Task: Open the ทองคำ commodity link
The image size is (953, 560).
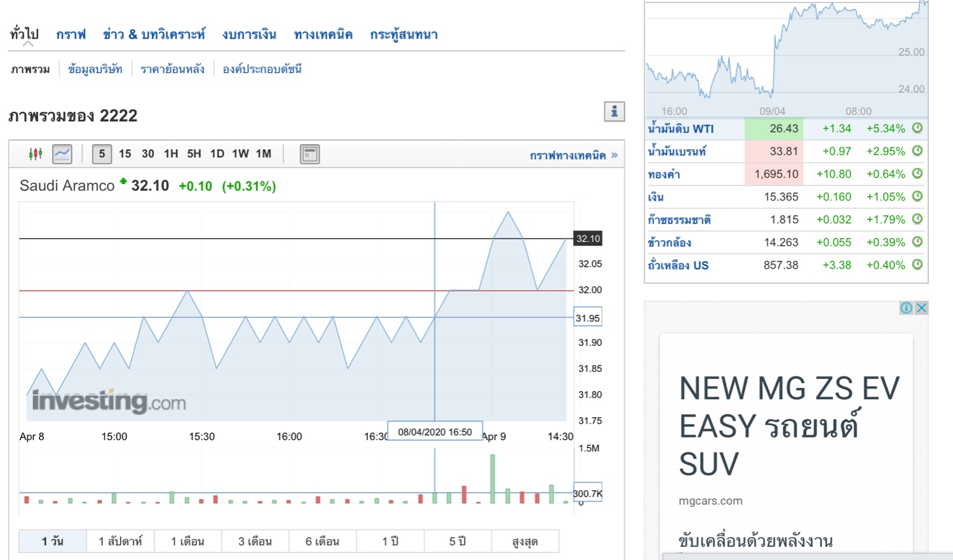Action: [664, 174]
